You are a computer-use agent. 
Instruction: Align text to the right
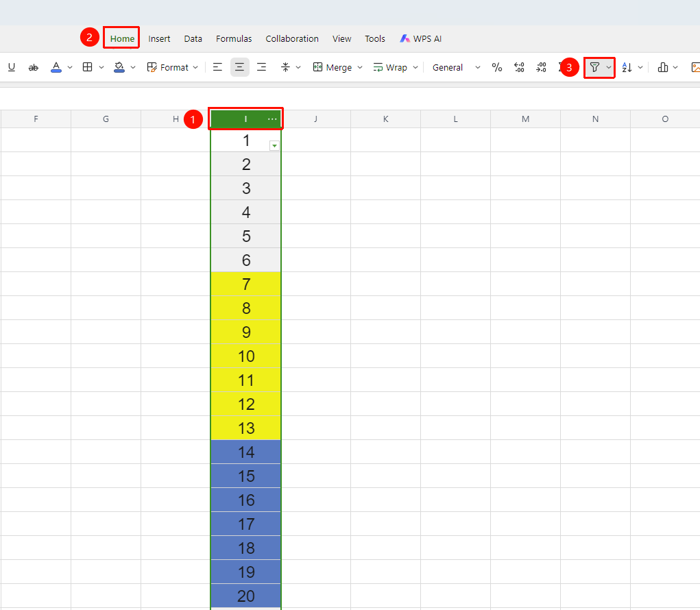tap(262, 67)
